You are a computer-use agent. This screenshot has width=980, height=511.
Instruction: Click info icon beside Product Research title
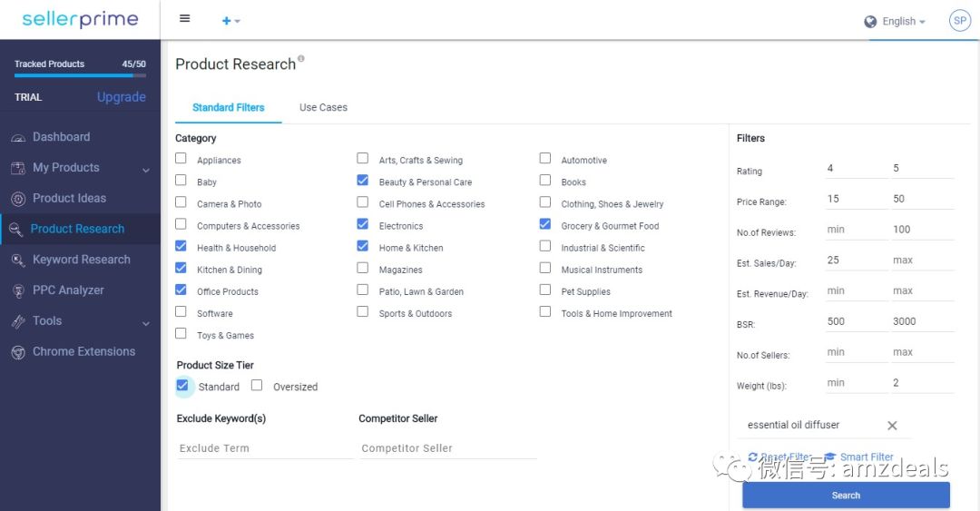(x=301, y=60)
